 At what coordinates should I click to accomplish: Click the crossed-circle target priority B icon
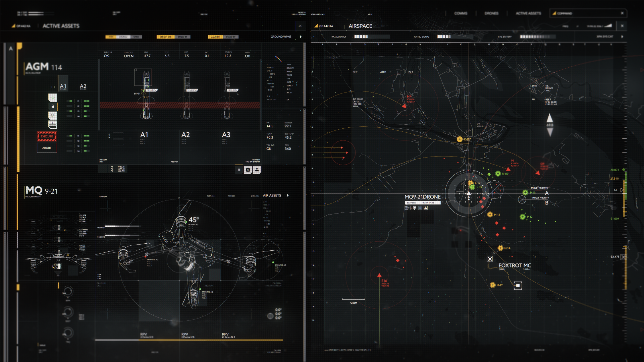click(522, 200)
